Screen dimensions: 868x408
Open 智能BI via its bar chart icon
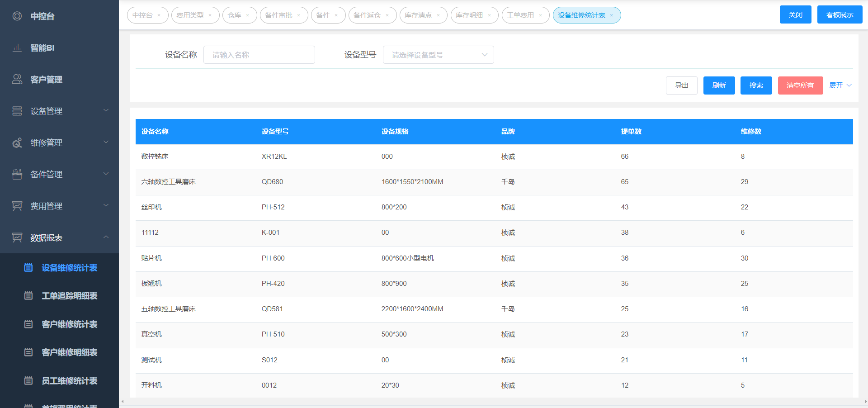coord(17,48)
